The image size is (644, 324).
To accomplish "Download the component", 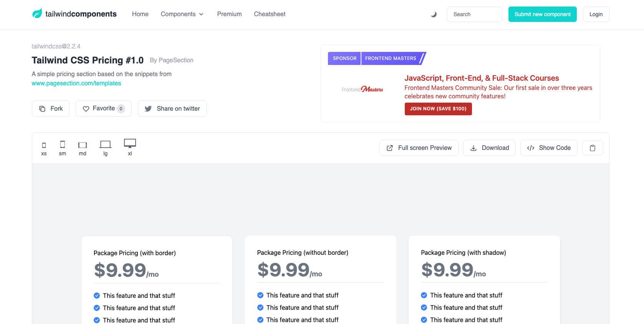I will click(489, 148).
